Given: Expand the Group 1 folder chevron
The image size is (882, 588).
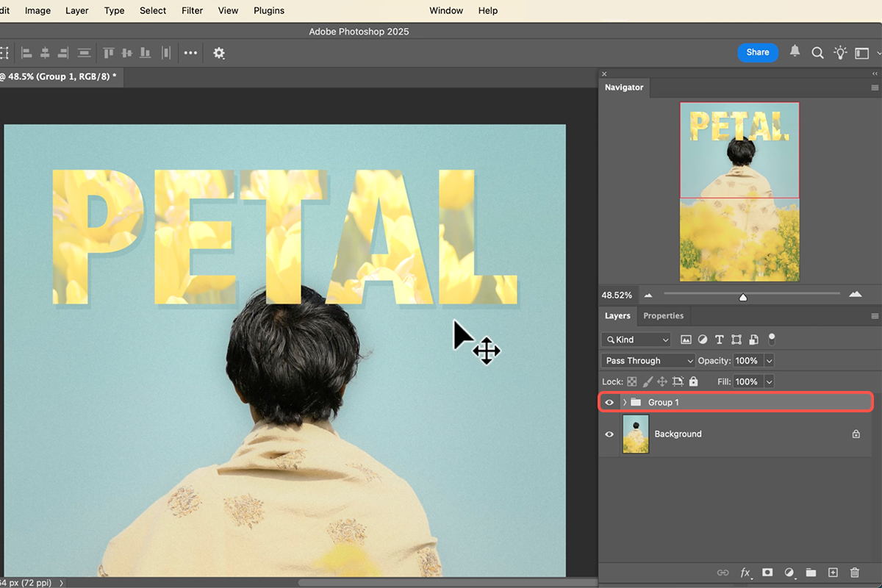Looking at the screenshot, I should (x=625, y=402).
